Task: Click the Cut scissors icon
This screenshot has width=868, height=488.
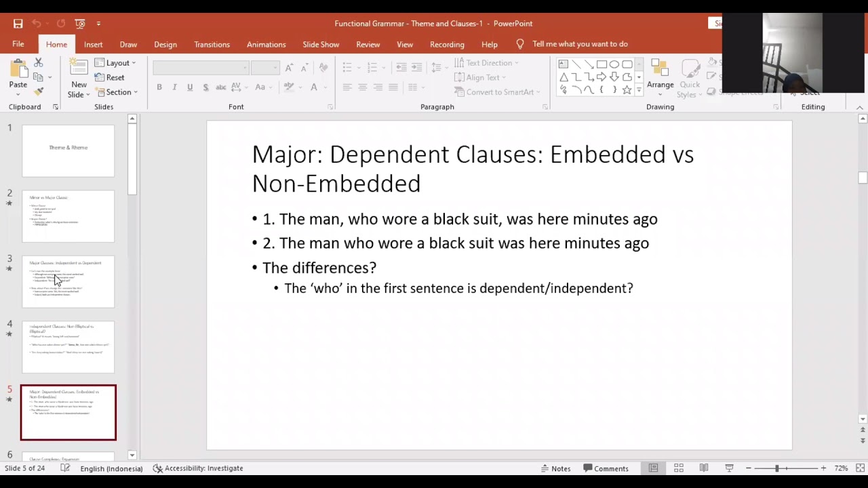Action: [39, 62]
